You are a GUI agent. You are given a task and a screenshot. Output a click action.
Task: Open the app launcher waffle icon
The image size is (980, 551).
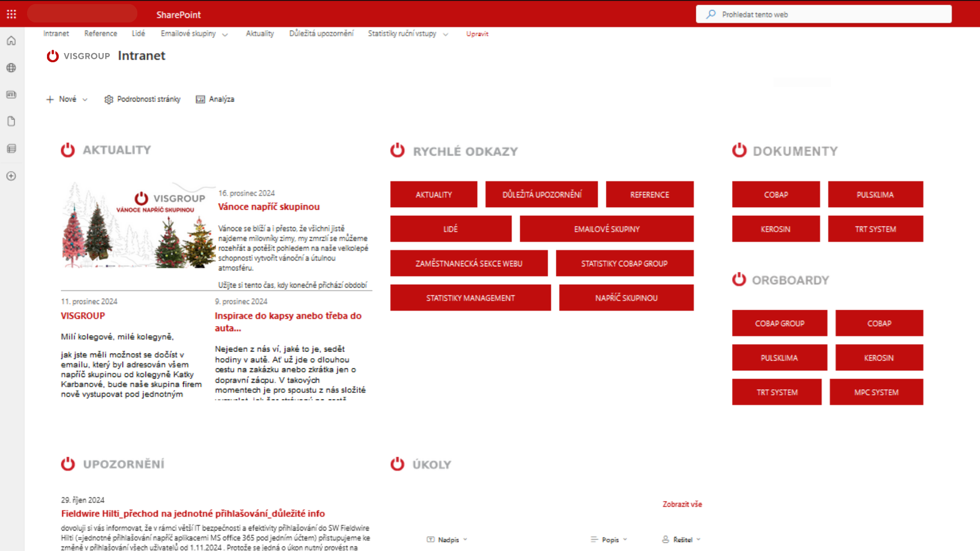click(x=11, y=14)
